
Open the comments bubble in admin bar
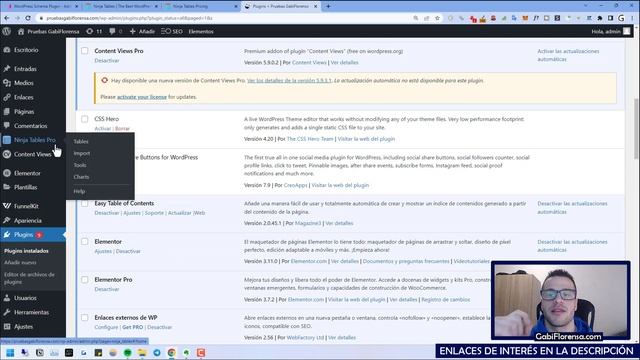pos(116,31)
